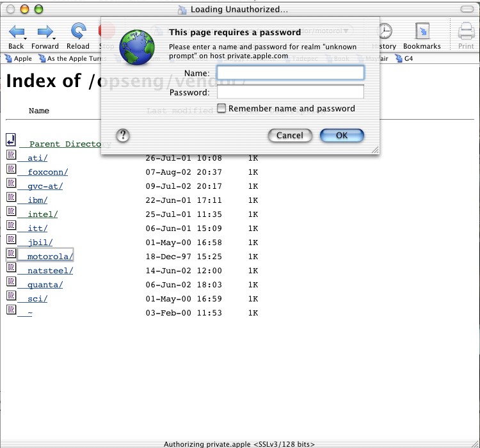Open As the Apple Turns bookmark
The height and width of the screenshot is (448, 480).
click(x=72, y=58)
